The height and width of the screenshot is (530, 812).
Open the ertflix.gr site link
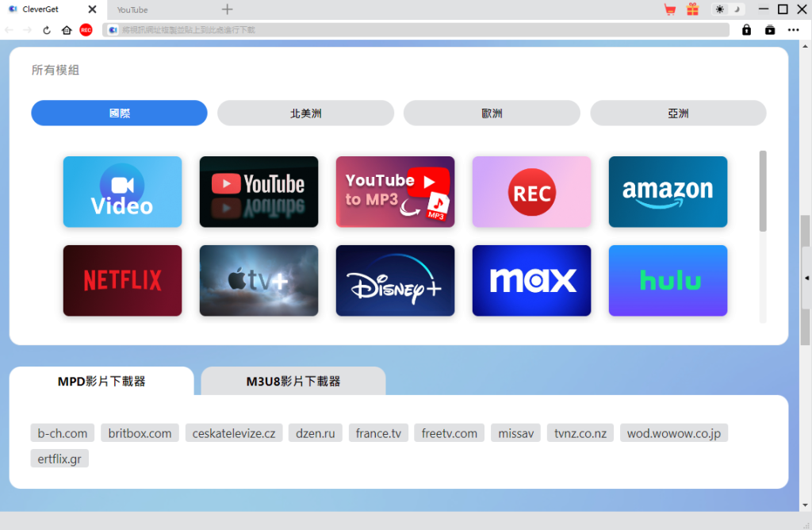pyautogui.click(x=59, y=459)
